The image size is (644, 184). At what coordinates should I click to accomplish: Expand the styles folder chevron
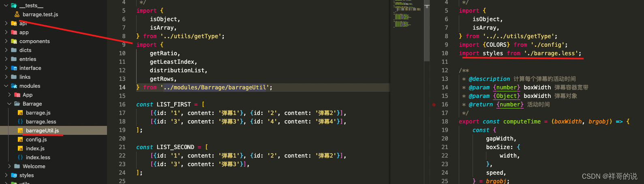coord(6,175)
